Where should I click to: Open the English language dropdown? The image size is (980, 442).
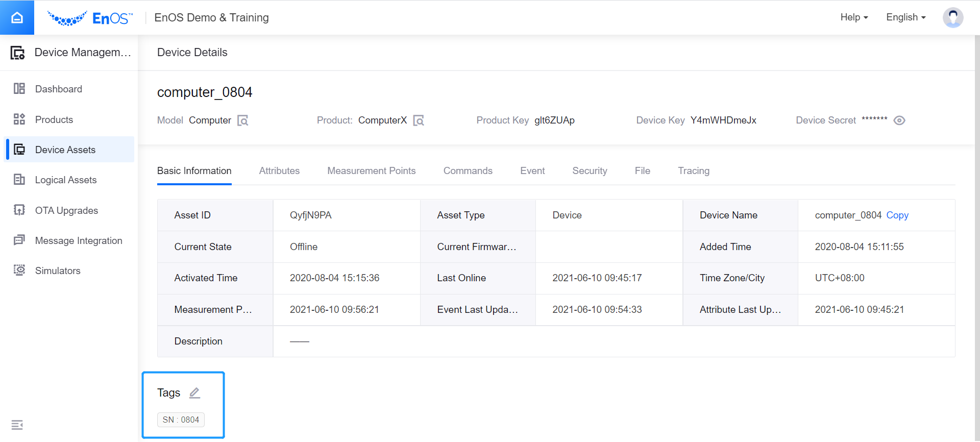905,17
